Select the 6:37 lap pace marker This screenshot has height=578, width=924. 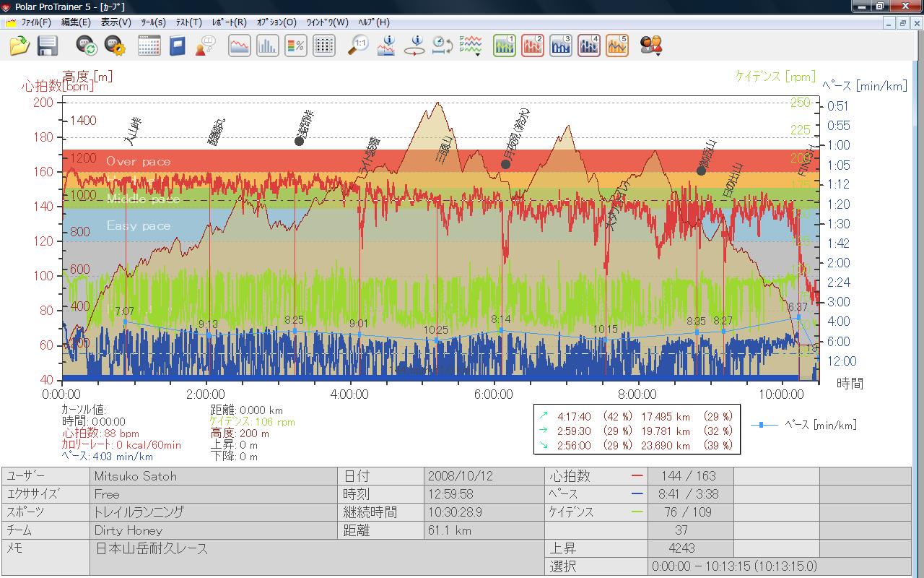coord(798,316)
